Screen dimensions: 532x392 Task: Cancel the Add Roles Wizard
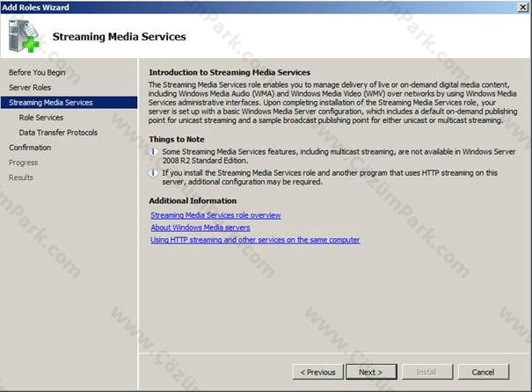click(x=483, y=372)
